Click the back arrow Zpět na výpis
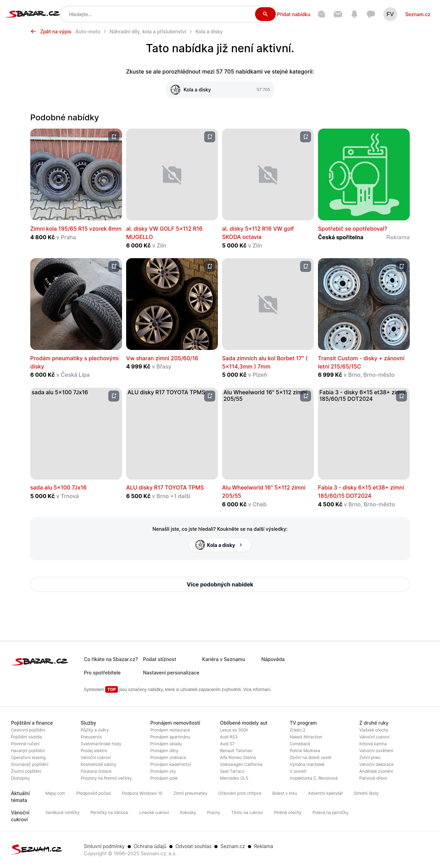 51,32
